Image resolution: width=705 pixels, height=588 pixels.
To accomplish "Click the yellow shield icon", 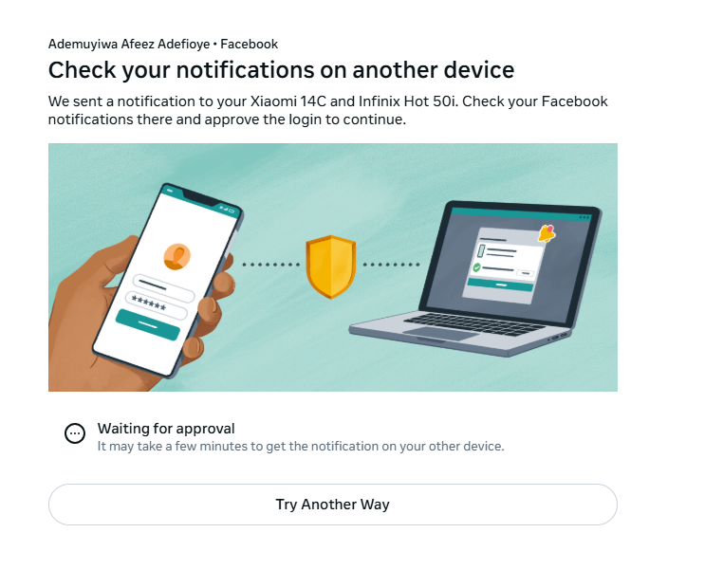I will [330, 266].
